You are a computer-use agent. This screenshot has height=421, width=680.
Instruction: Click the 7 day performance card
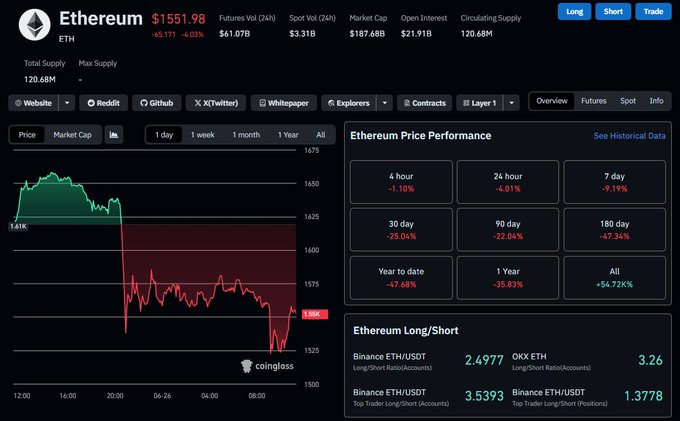(x=615, y=182)
